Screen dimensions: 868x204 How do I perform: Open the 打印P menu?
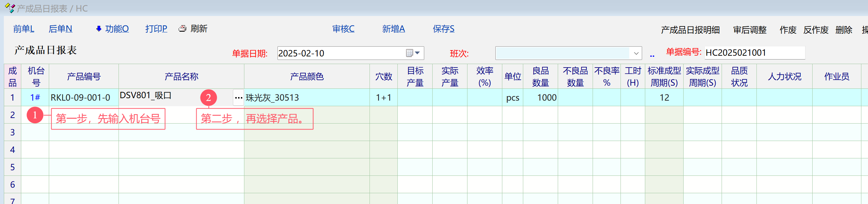(156, 29)
